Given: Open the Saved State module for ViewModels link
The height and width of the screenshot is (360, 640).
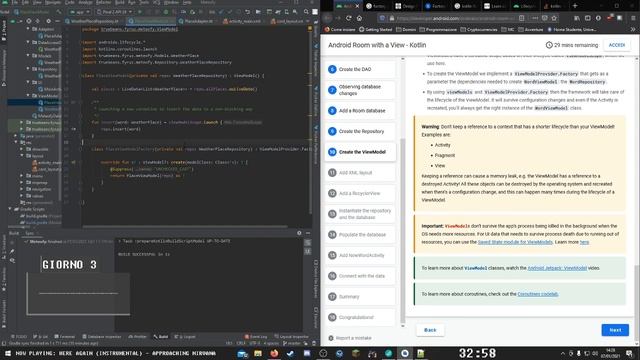Looking at the screenshot, I should 515,242.
